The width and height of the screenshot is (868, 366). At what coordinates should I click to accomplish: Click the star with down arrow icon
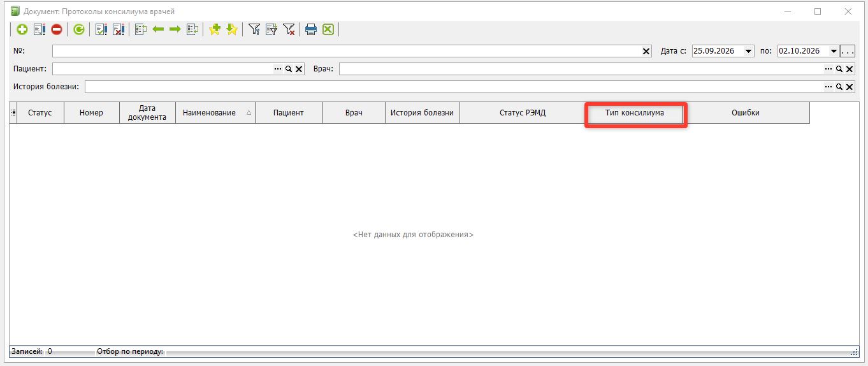(x=232, y=29)
